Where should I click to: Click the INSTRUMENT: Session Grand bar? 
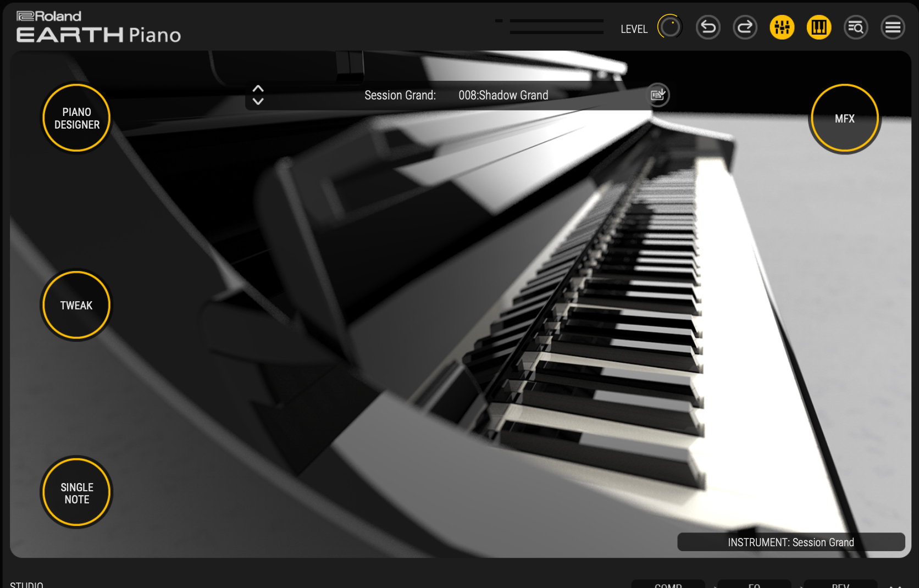coord(791,542)
